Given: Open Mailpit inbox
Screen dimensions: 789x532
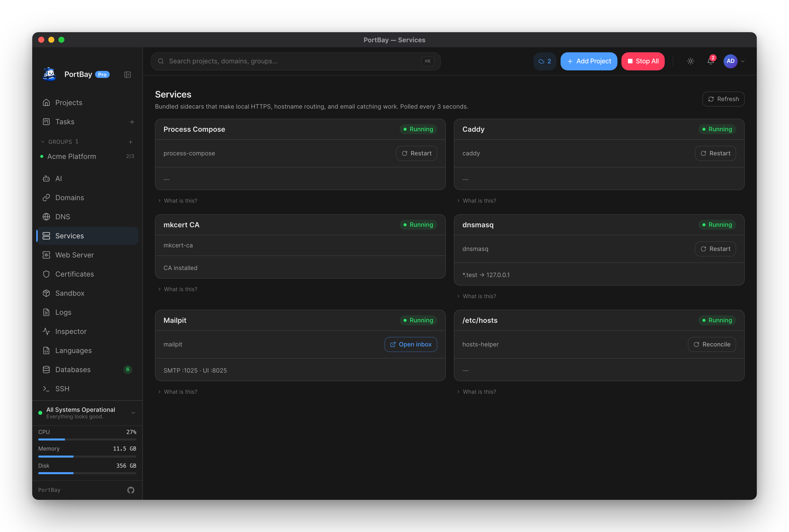Looking at the screenshot, I should [410, 344].
